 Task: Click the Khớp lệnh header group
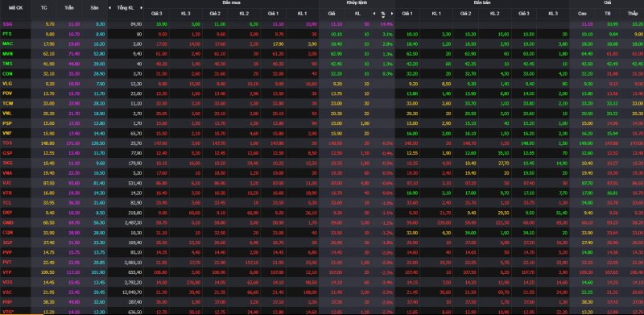click(357, 2)
